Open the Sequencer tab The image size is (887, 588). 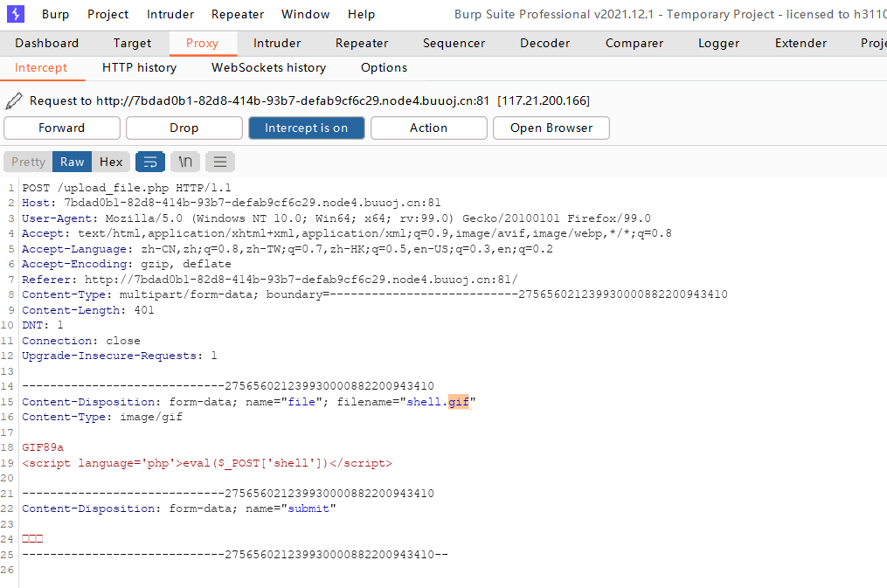[x=454, y=43]
